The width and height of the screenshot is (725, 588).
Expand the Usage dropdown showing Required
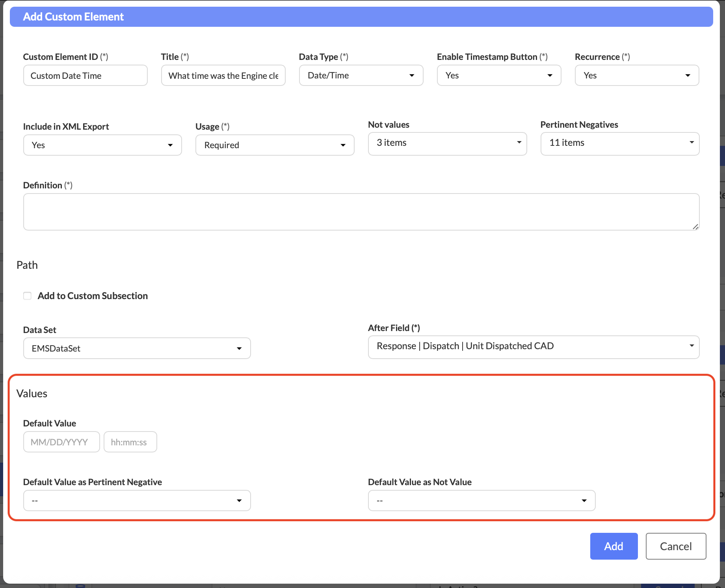[275, 145]
